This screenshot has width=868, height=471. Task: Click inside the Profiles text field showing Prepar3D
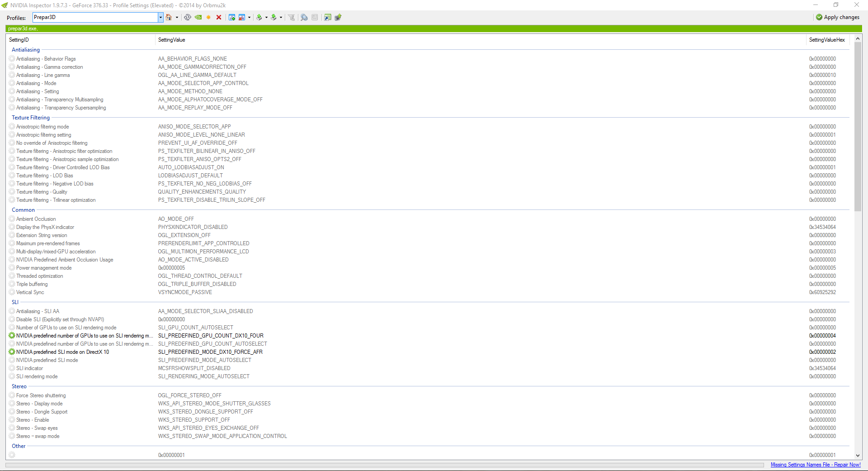pyautogui.click(x=95, y=17)
